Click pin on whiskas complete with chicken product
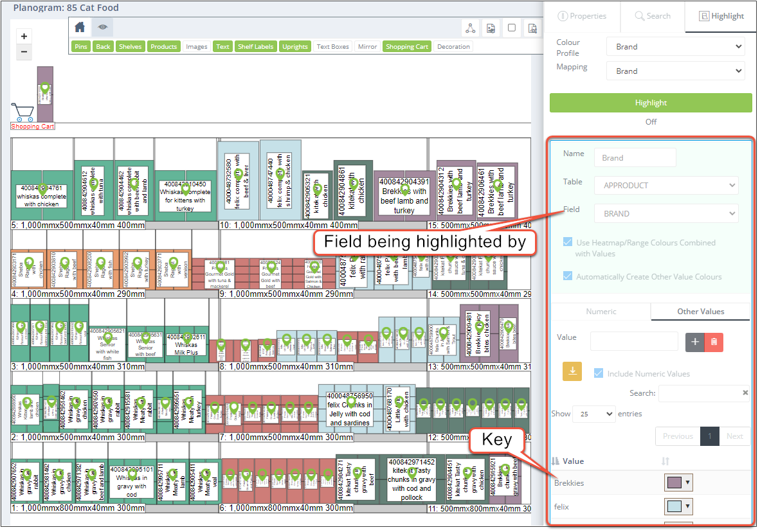The image size is (760, 532). click(x=42, y=190)
